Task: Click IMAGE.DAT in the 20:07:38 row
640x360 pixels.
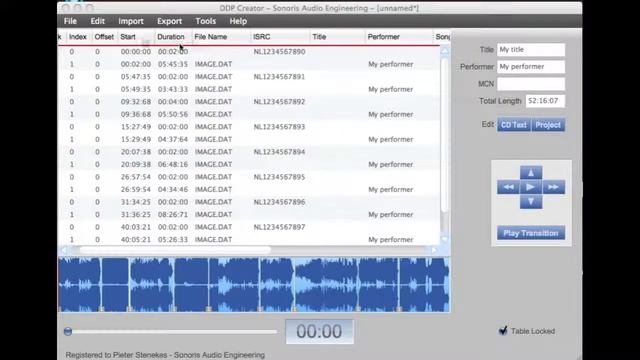Action: [x=213, y=152]
